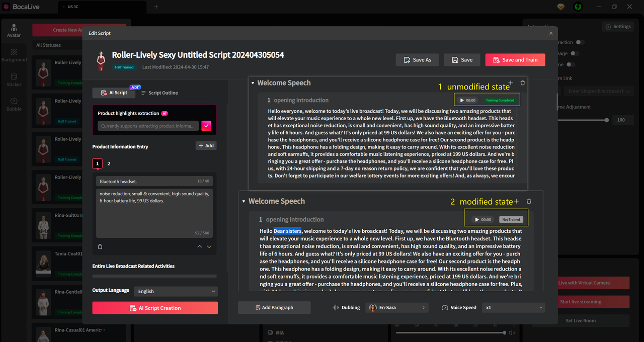Click the green lightning bolt icon
644x342 pixels.
(579, 7)
